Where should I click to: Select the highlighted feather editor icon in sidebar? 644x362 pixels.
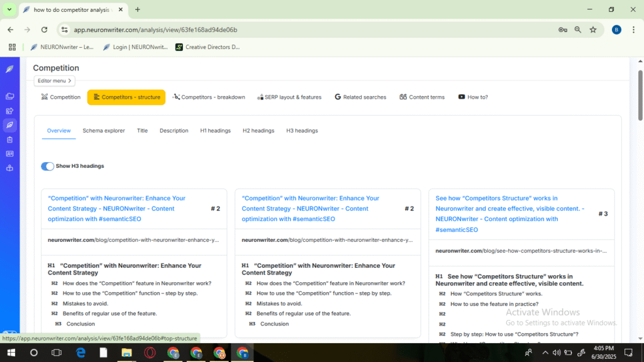click(9, 125)
